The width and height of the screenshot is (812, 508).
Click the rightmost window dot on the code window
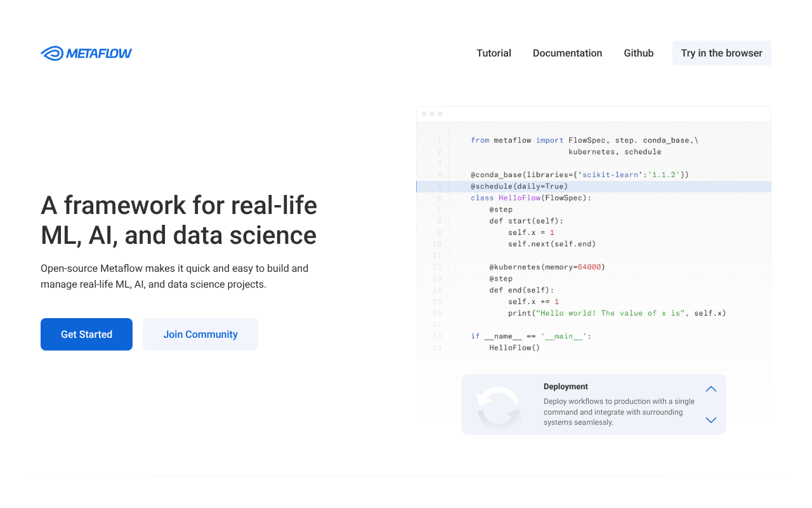(x=441, y=114)
